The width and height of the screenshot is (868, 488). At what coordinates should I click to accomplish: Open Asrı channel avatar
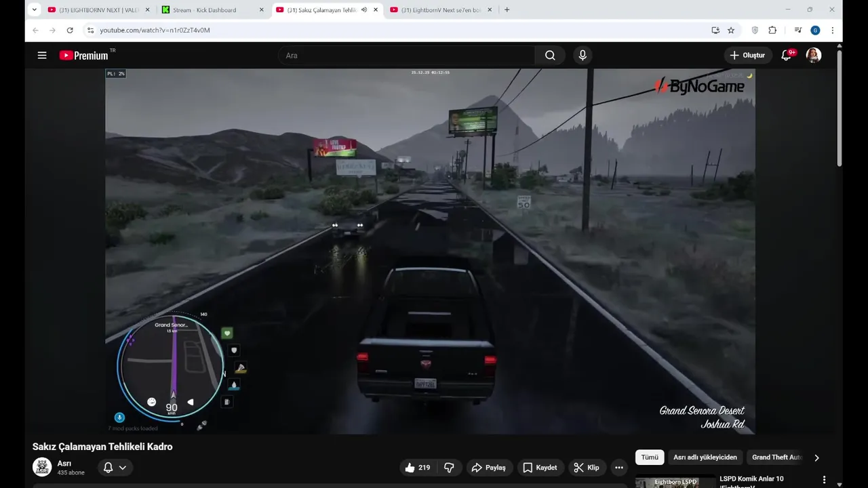42,467
